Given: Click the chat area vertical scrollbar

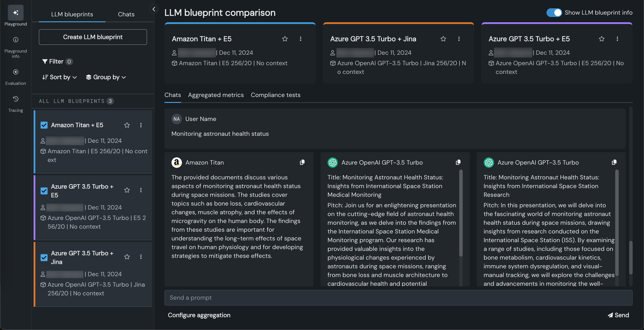Looking at the screenshot, I should click(x=630, y=257).
